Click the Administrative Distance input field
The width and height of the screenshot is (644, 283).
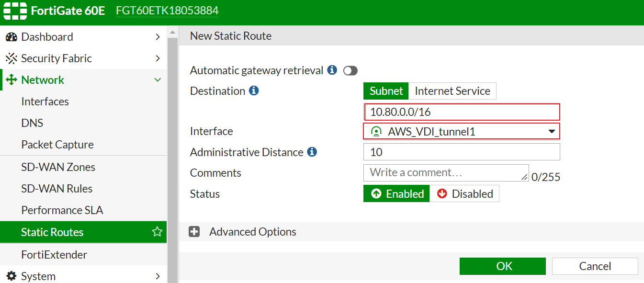pyautogui.click(x=462, y=152)
